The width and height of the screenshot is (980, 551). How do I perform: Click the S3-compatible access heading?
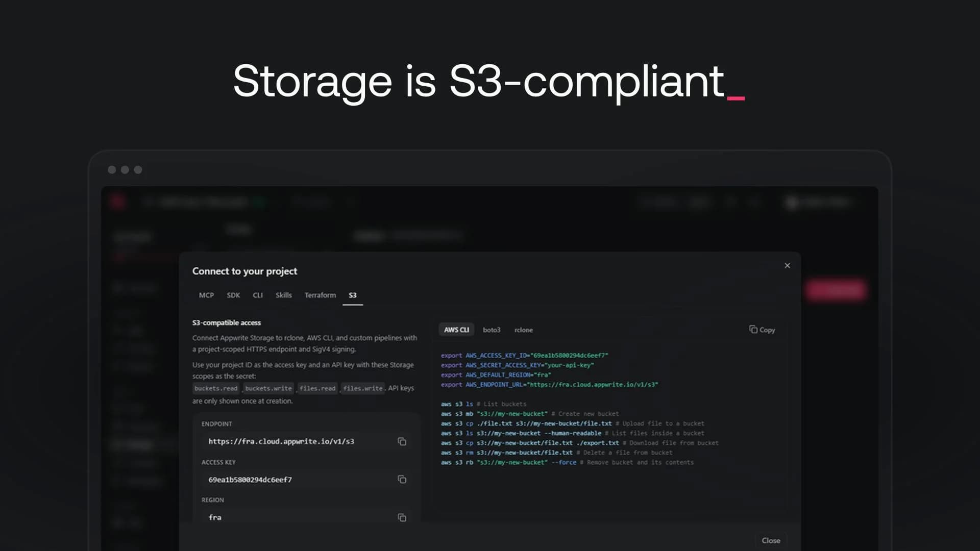227,322
